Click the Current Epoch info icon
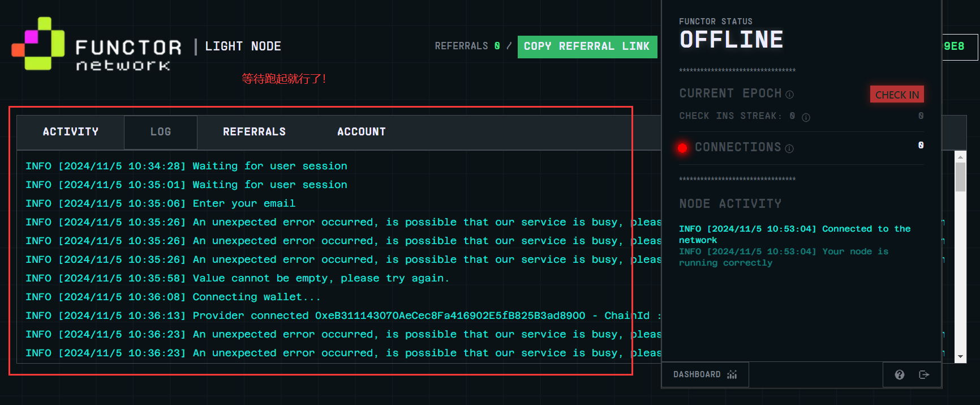Screen dimensions: 980x405 789,95
